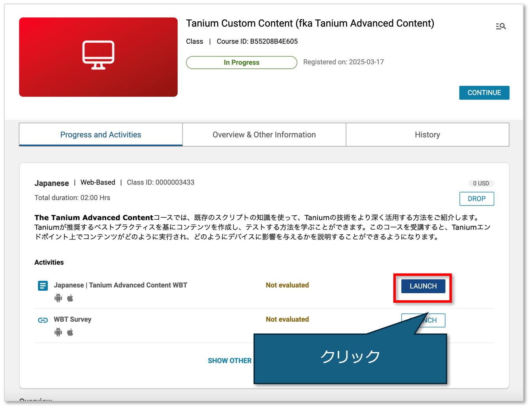Select the In Progress status pill
This screenshot has width=532, height=409.
click(x=242, y=62)
